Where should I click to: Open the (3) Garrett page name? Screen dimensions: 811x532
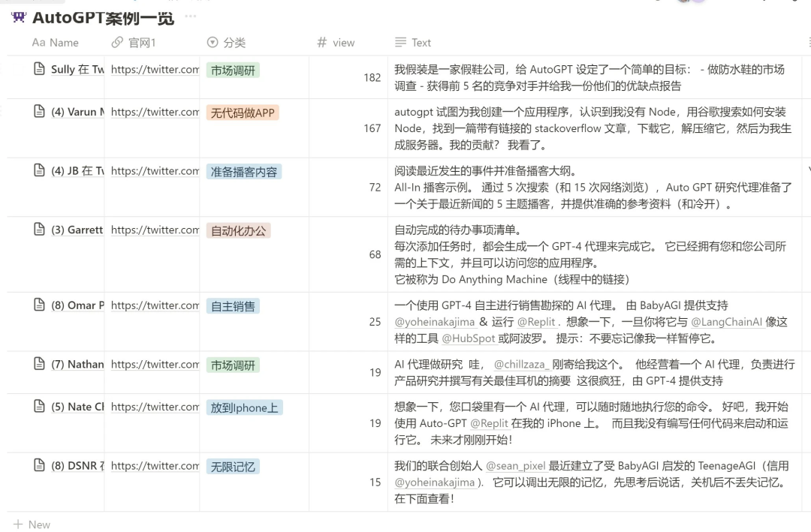(77, 230)
